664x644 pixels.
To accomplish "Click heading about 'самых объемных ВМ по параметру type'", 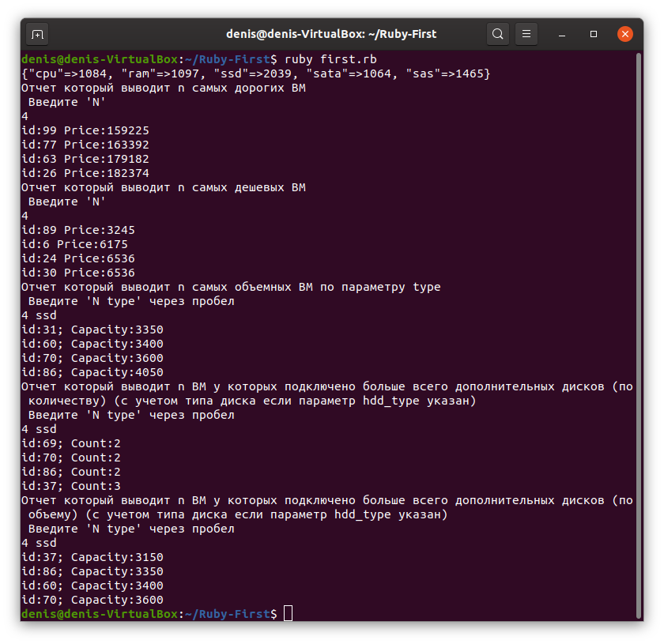I will tap(231, 287).
